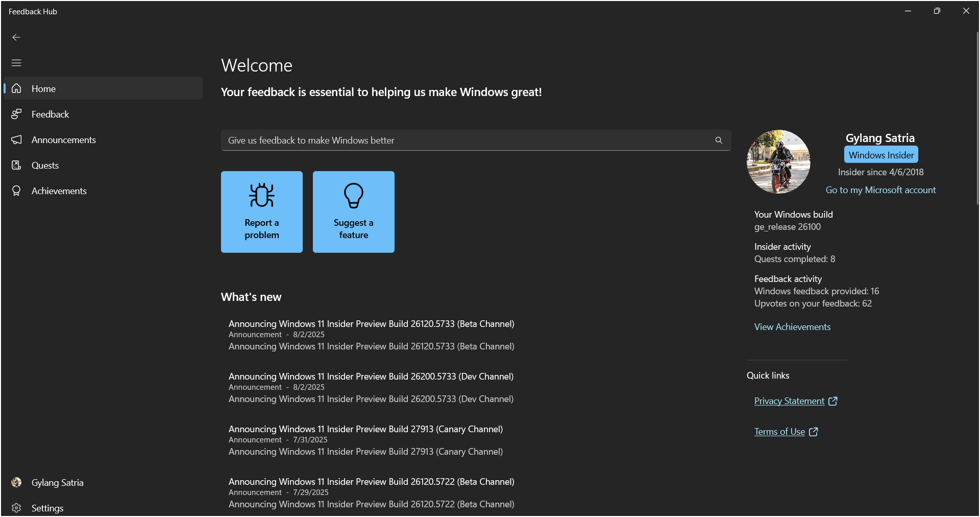Click the search magnifier icon
The image size is (980, 517).
coord(719,140)
